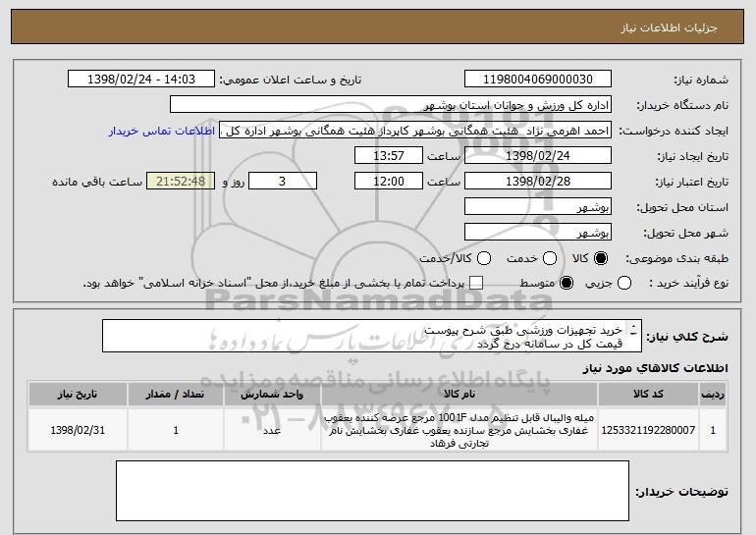Click the واحد شمارش column header
The height and width of the screenshot is (535, 756).
tap(272, 394)
